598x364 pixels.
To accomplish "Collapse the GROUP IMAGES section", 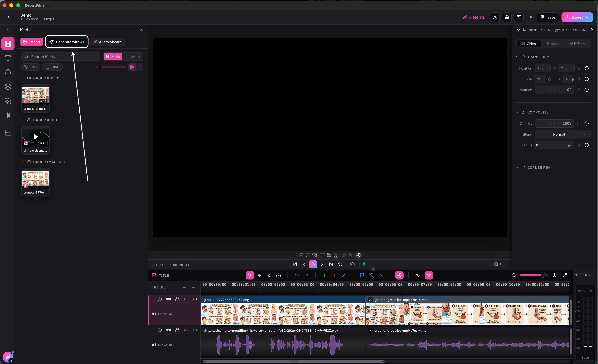I will (23, 162).
